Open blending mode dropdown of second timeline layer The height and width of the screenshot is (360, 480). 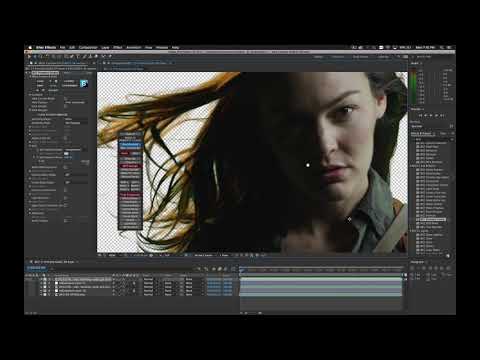(151, 283)
